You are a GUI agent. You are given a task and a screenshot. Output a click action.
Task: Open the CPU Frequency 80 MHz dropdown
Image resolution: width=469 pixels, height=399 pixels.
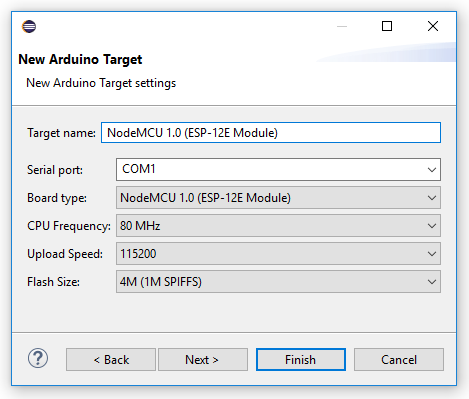[278, 226]
